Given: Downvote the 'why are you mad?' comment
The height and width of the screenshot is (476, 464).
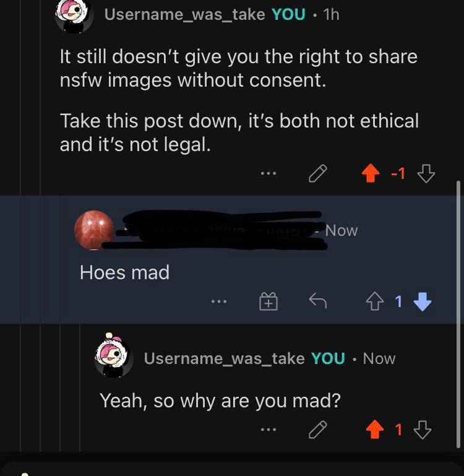Looking at the screenshot, I should (x=423, y=430).
